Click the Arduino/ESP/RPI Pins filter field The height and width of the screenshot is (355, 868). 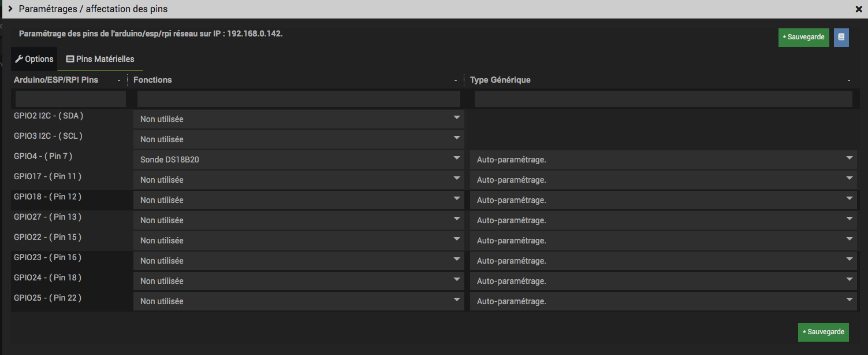[x=70, y=99]
